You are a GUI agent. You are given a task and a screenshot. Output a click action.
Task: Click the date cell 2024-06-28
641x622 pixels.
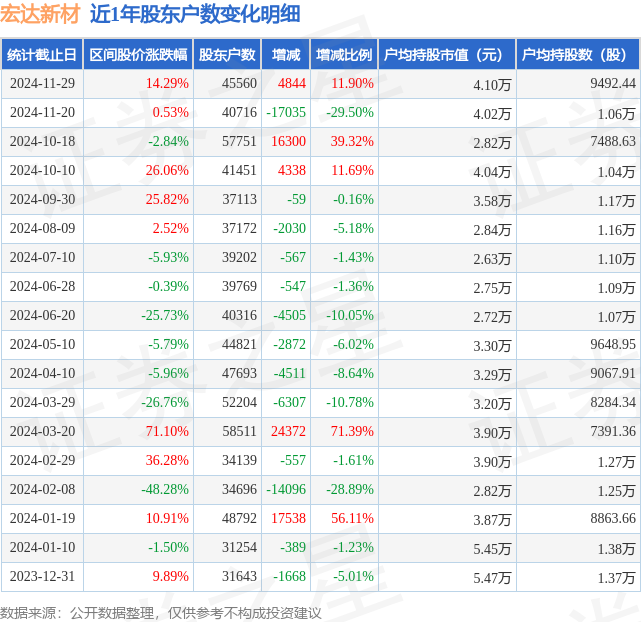pyautogui.click(x=43, y=286)
